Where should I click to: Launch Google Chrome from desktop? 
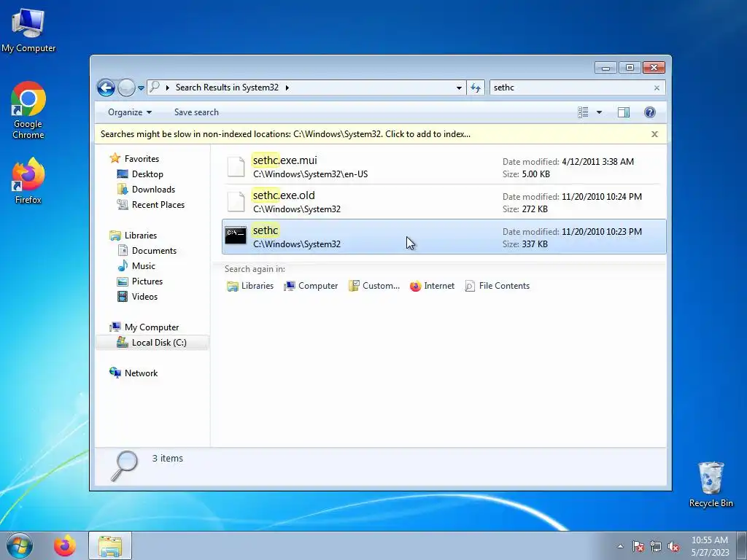[28, 110]
